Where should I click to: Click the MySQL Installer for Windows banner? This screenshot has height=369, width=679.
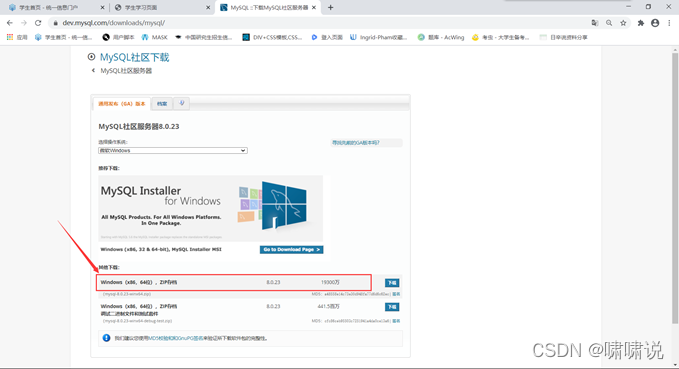tap(210, 208)
